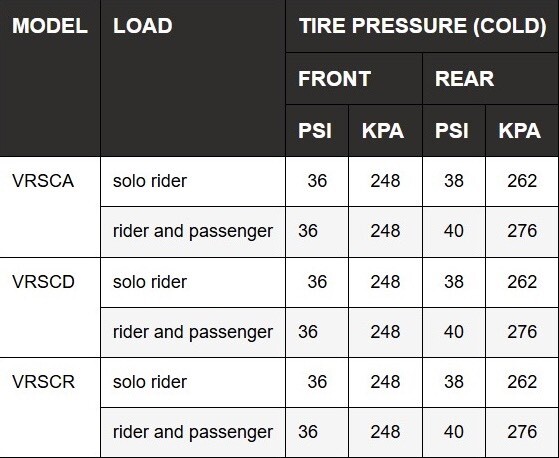
Task: Select VRSCA solo rider rear 262 value
Action: click(x=522, y=181)
